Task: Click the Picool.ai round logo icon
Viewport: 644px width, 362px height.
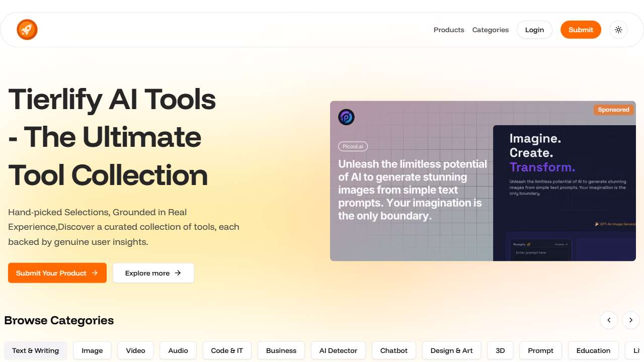Action: point(346,117)
